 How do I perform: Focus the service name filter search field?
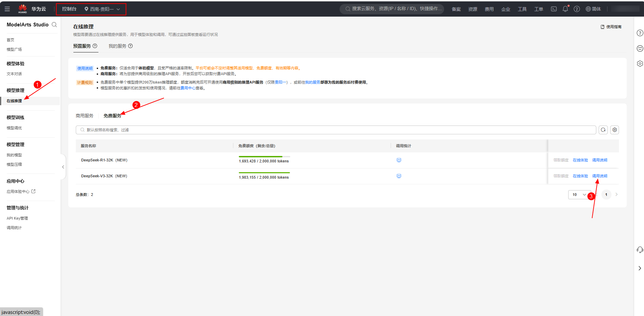coord(336,130)
